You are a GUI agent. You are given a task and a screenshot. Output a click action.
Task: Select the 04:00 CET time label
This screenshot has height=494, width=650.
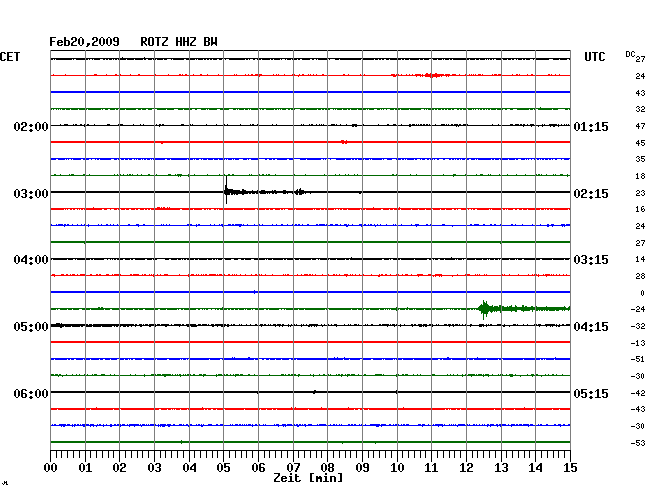pos(31,260)
